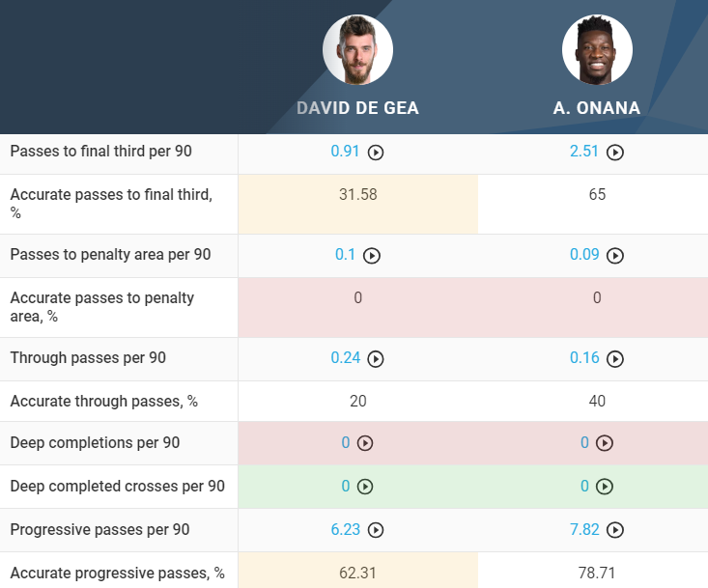
Task: Play De Gea's progressive passes video
Action: tap(376, 530)
